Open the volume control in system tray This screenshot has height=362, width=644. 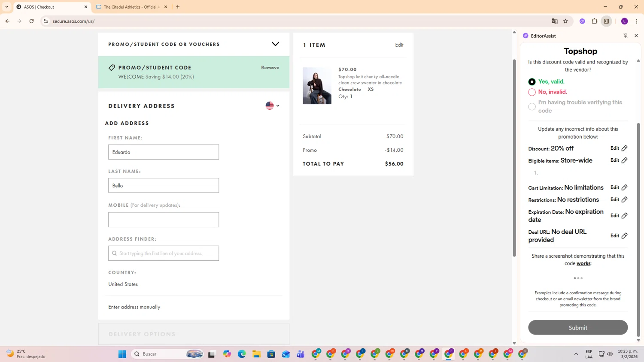610,354
